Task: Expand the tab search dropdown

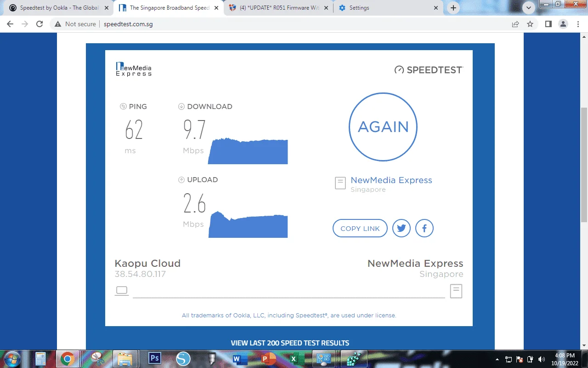Action: [x=529, y=8]
